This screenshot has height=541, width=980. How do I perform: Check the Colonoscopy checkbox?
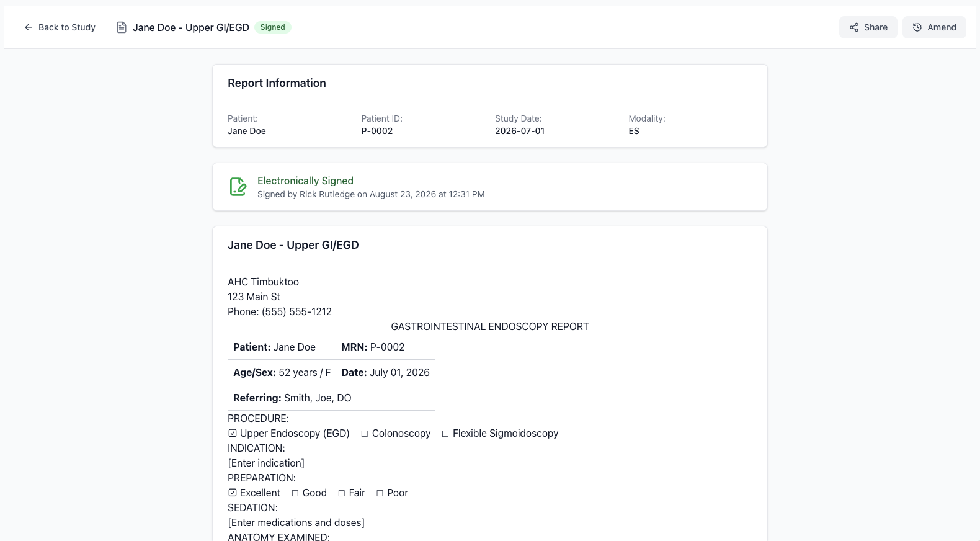(x=365, y=434)
